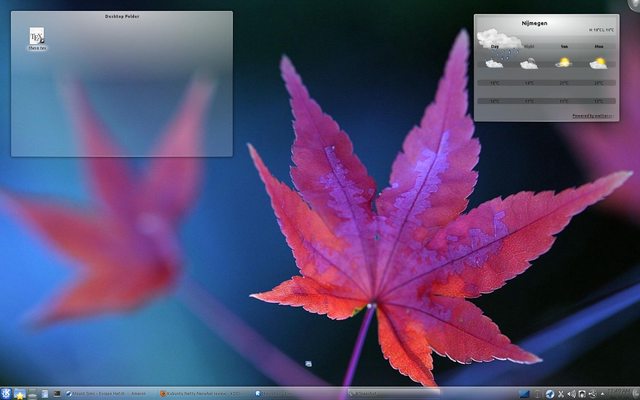Click the headphones tray icon
This screenshot has height=400, width=640.
click(x=582, y=394)
